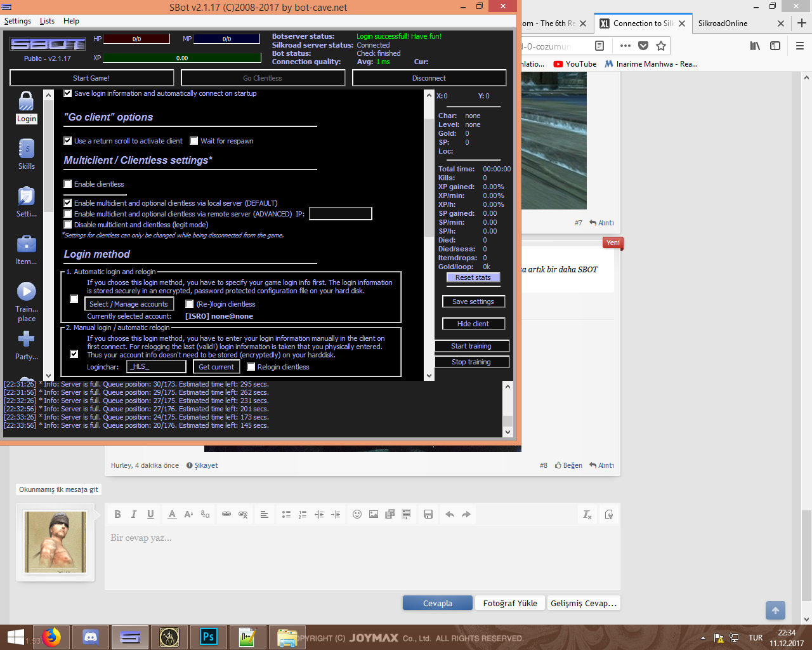Image resolution: width=812 pixels, height=650 pixels.
Task: Click the Items briefcase icon
Action: [x=26, y=244]
